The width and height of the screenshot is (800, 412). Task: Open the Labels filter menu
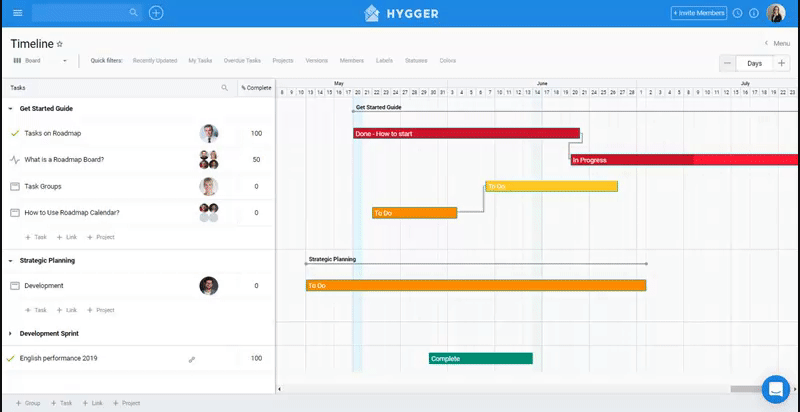click(384, 61)
